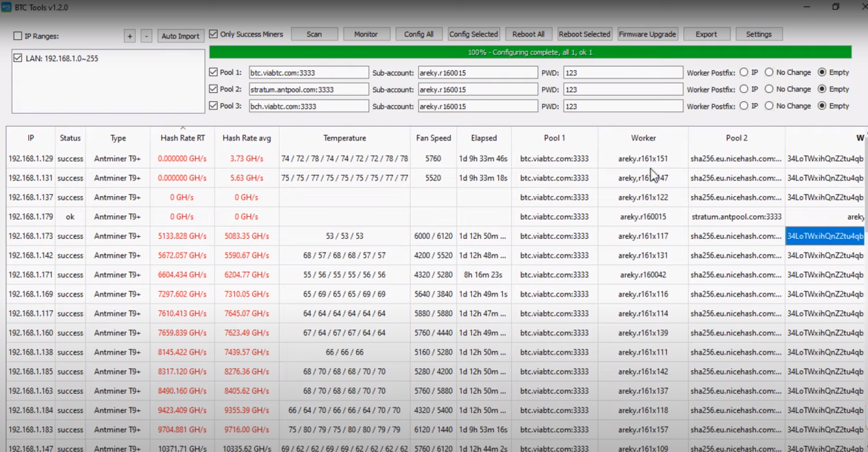
Task: Open the Settings button
Action: click(x=758, y=34)
